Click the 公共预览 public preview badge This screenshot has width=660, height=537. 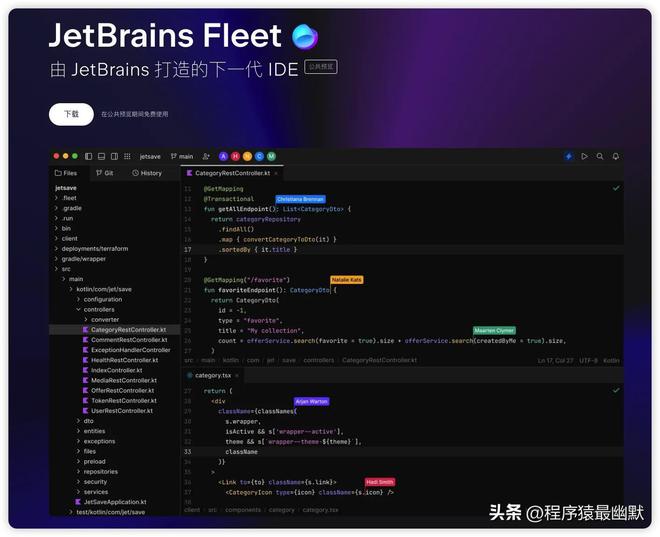[x=322, y=67]
